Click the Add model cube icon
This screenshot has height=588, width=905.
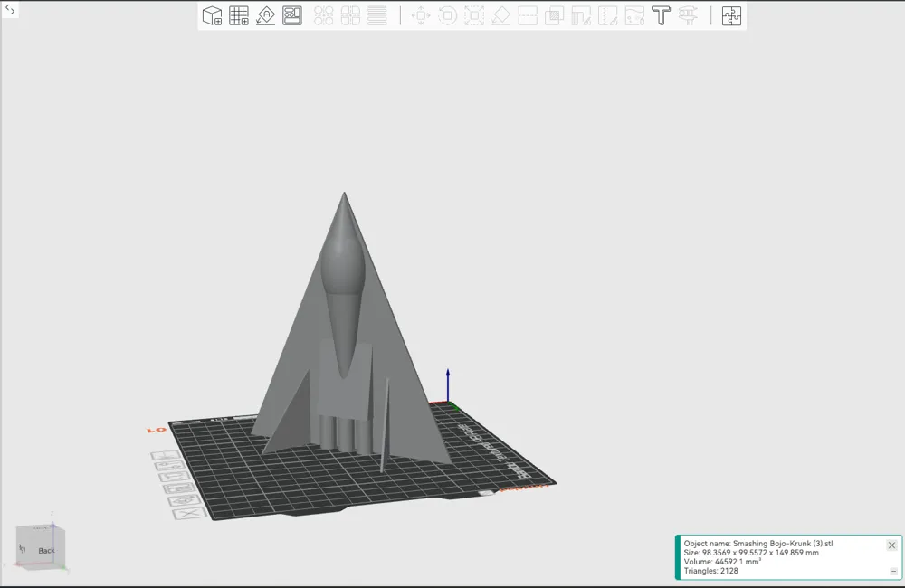pos(213,15)
